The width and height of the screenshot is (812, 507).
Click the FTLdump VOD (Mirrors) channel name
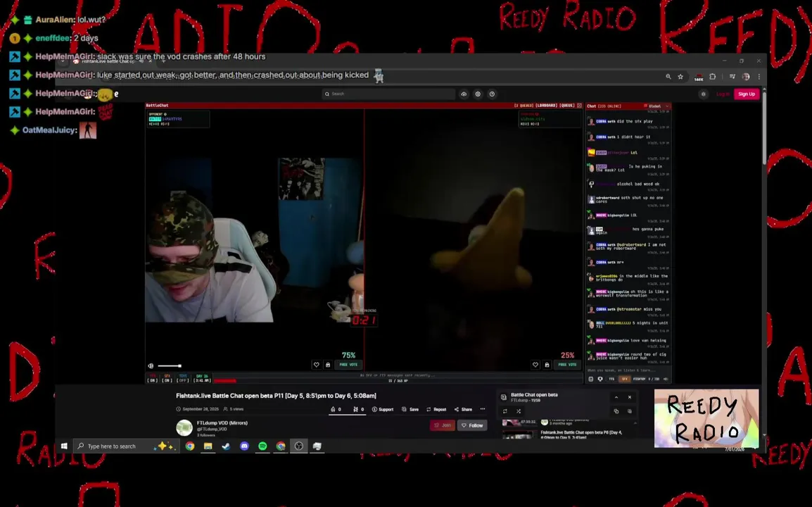tap(222, 423)
